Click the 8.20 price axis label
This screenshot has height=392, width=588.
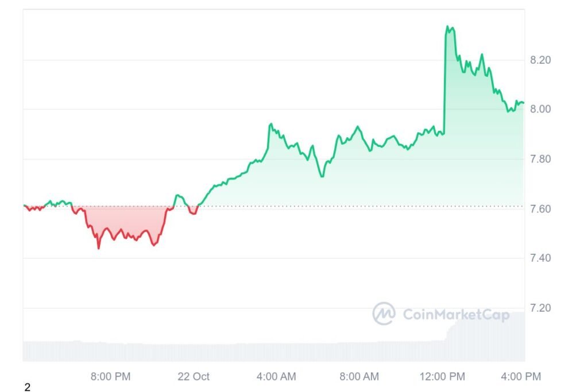pos(540,60)
